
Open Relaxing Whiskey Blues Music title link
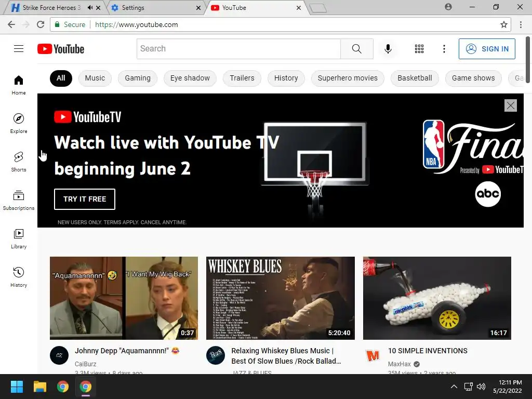pyautogui.click(x=286, y=356)
